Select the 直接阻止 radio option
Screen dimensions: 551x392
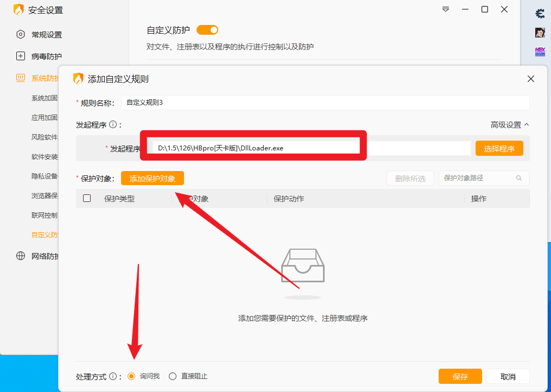tap(173, 376)
